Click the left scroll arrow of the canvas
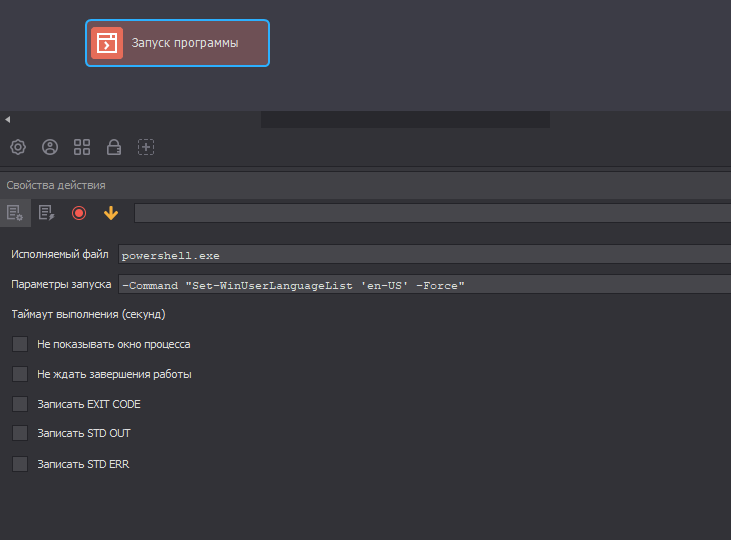 (7, 120)
